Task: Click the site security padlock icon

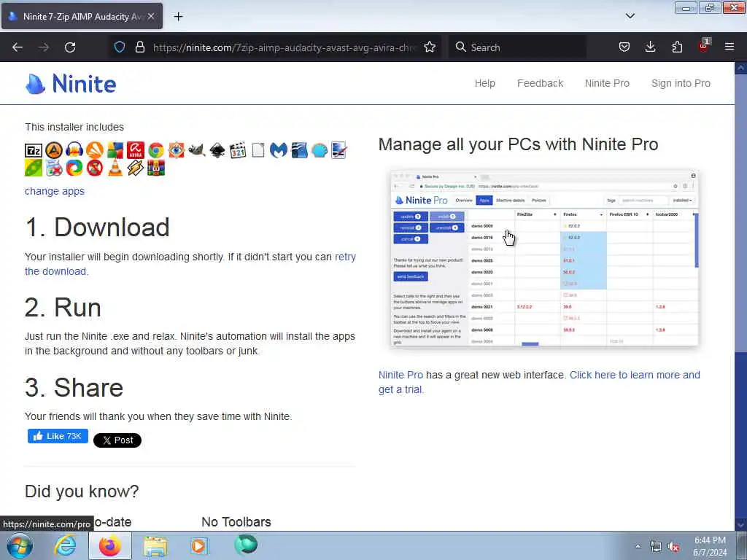Action: tap(139, 47)
